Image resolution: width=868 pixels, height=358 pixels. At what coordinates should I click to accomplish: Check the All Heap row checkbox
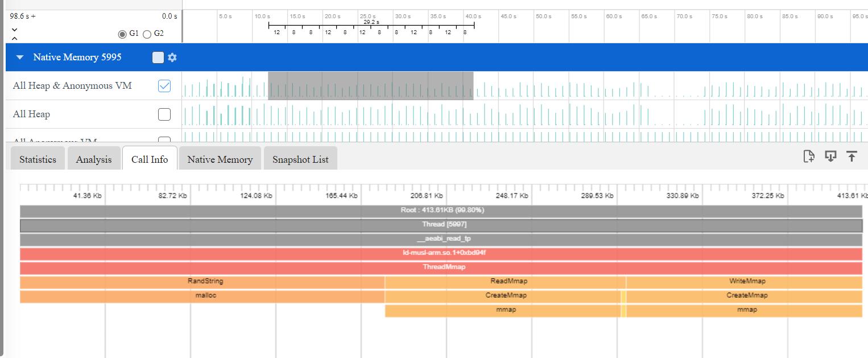point(164,114)
